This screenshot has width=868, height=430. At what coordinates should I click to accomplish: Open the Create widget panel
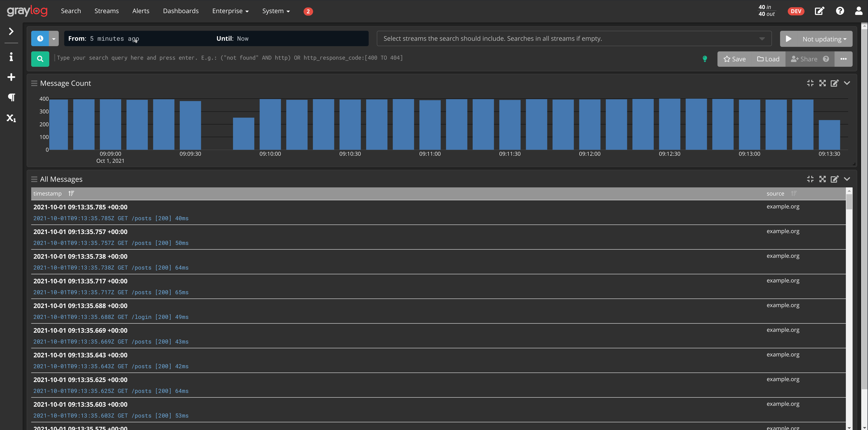coord(11,77)
